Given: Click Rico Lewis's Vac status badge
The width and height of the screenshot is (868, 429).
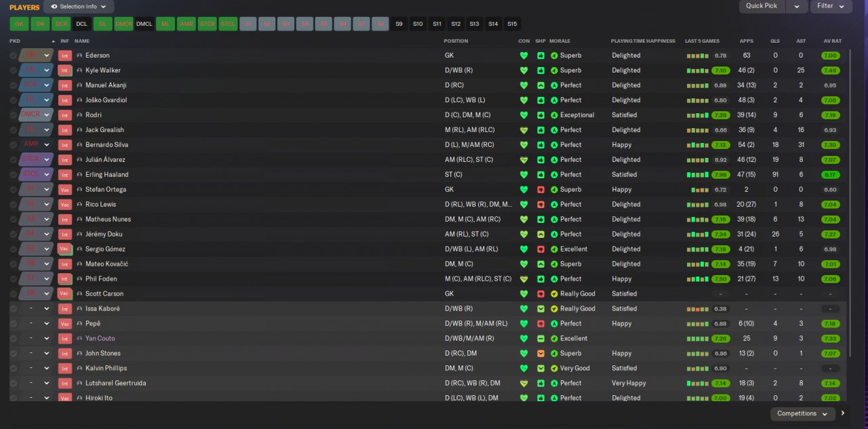Looking at the screenshot, I should (65, 205).
